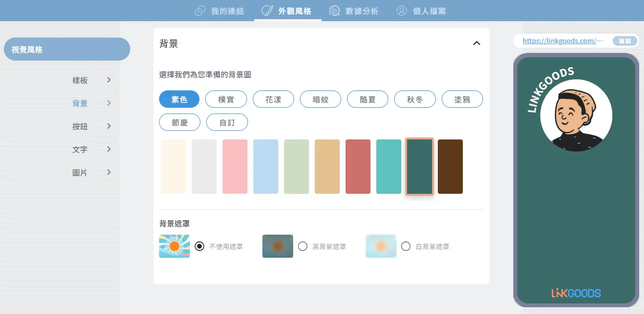Pick the pink background color swatch
Viewport: 644px width, 314px height.
235,166
